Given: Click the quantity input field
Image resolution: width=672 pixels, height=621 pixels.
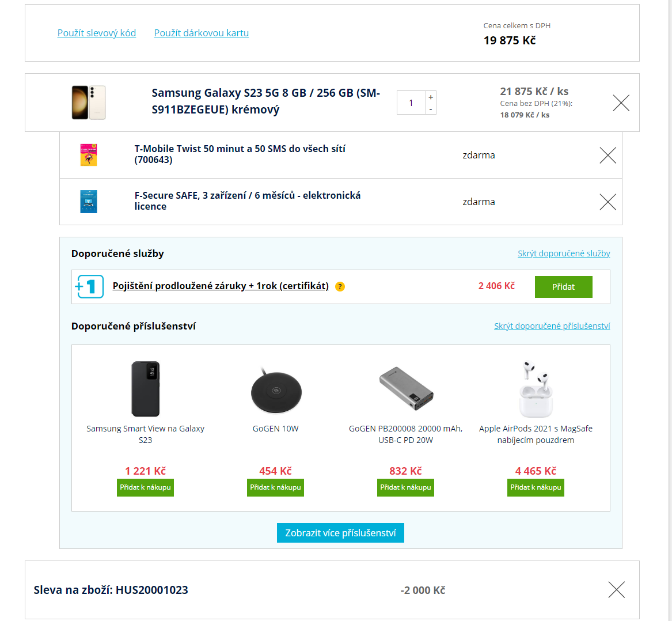Looking at the screenshot, I should point(411,103).
